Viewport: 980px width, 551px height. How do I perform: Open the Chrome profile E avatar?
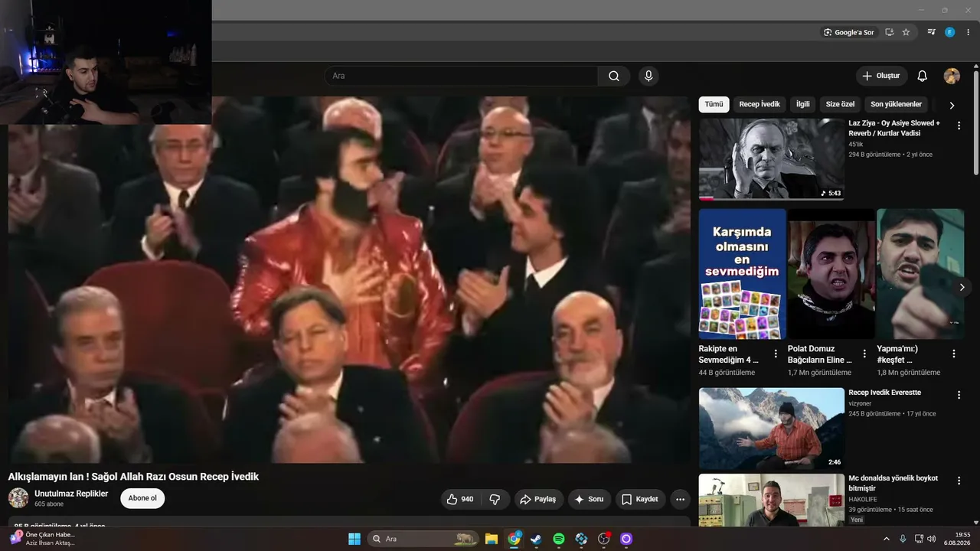[949, 32]
